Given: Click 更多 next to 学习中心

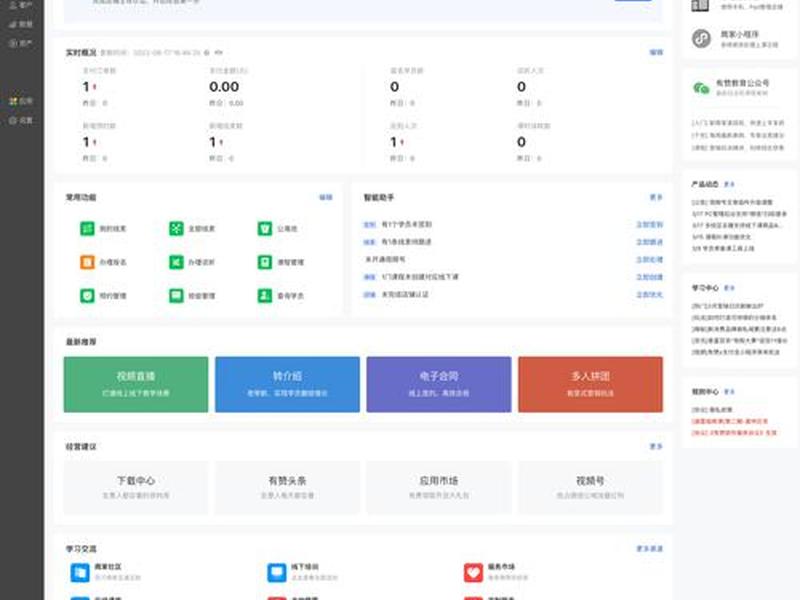Looking at the screenshot, I should pos(730,288).
